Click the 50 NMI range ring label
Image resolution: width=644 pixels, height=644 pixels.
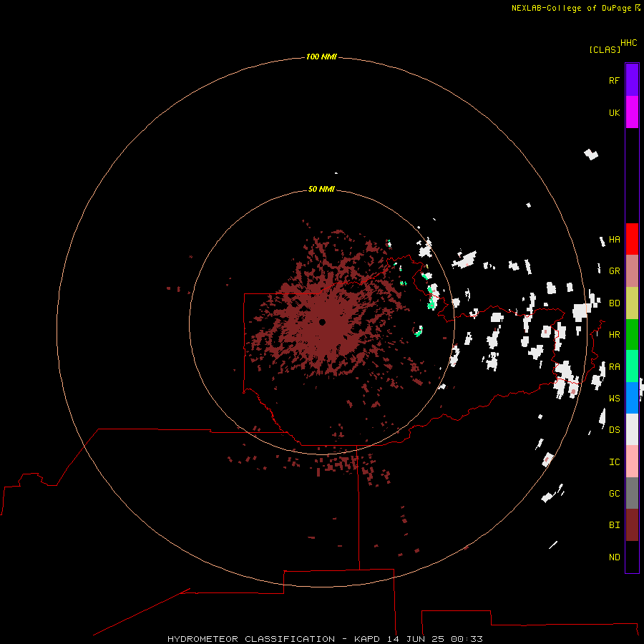point(321,189)
